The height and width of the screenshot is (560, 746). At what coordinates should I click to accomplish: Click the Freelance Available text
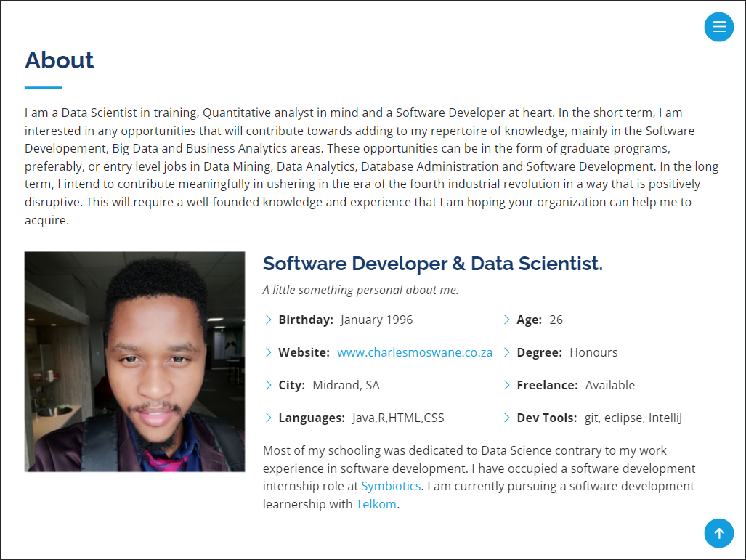pos(576,385)
